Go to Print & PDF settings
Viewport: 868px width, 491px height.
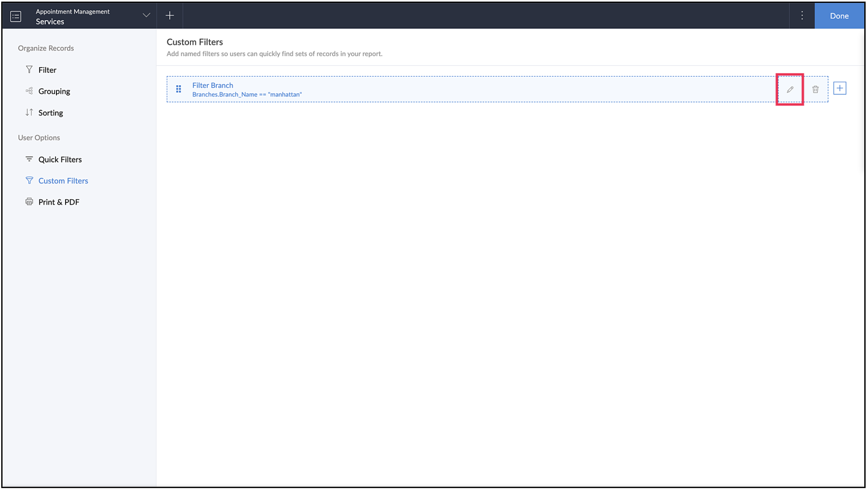coord(59,202)
